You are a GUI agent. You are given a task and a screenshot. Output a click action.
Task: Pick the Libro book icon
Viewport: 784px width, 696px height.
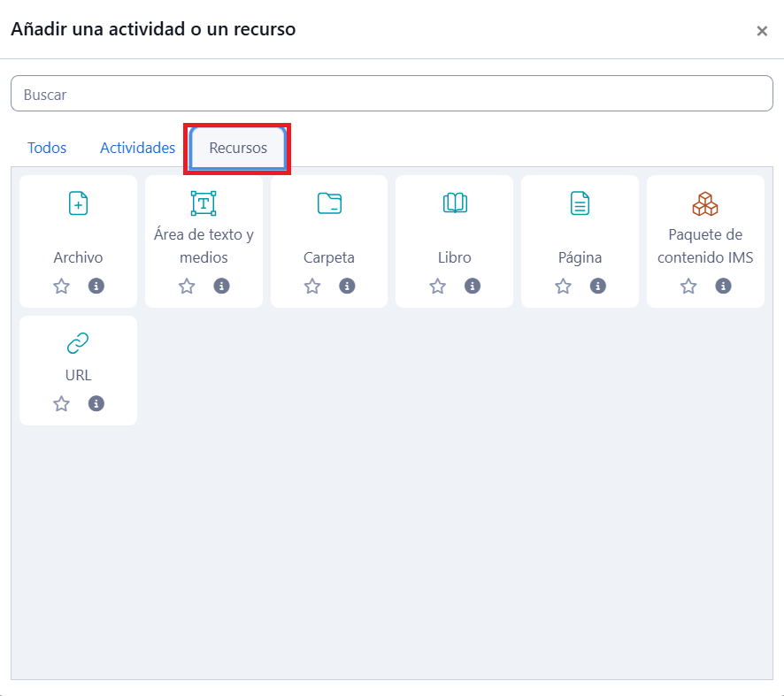(455, 203)
